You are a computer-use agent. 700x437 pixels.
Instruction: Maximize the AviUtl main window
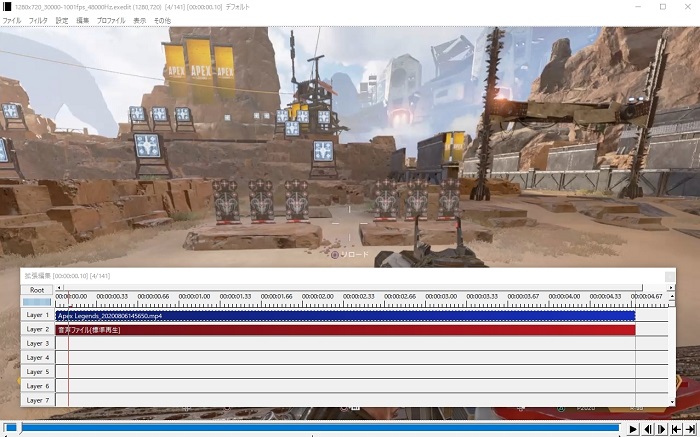pos(663,7)
